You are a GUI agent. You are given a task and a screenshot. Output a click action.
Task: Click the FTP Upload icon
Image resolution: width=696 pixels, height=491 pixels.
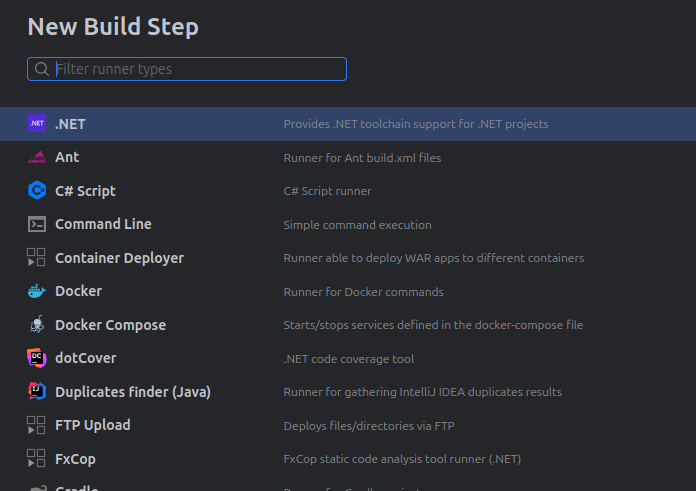[x=37, y=425]
